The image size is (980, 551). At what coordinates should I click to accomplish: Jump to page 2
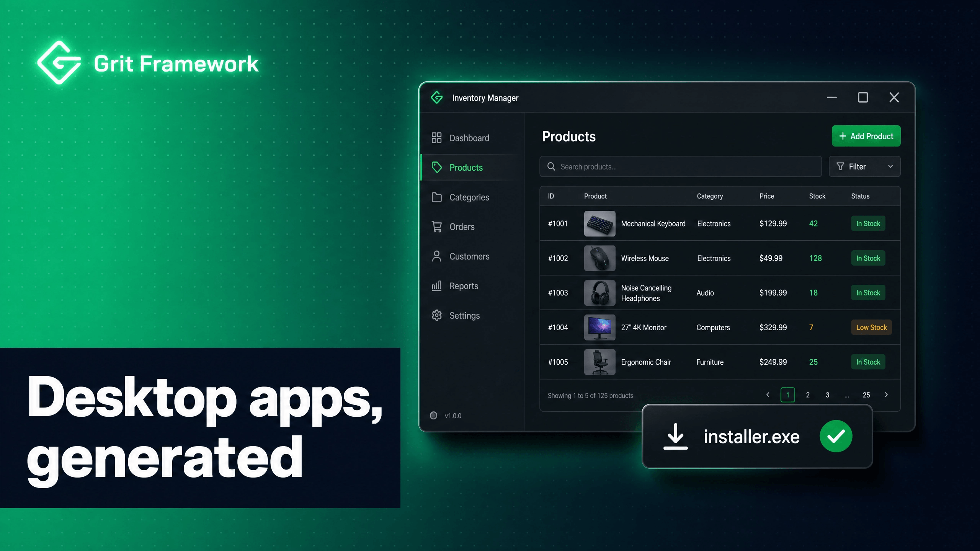click(x=808, y=395)
